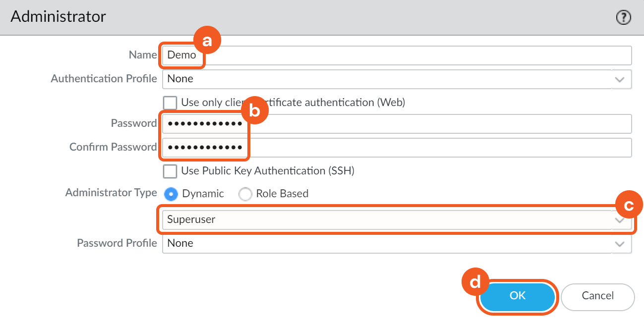Click the Confirm Password field
The width and height of the screenshot is (644, 326).
[397, 147]
